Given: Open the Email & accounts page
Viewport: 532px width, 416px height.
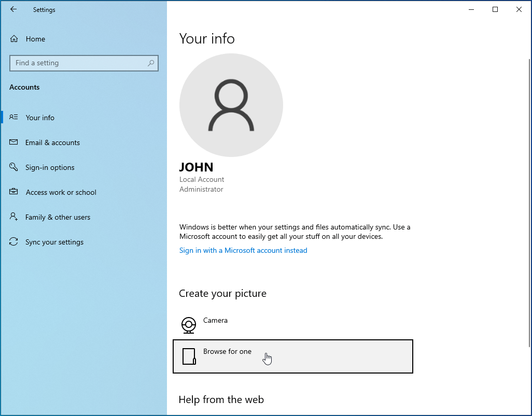Looking at the screenshot, I should click(x=52, y=142).
